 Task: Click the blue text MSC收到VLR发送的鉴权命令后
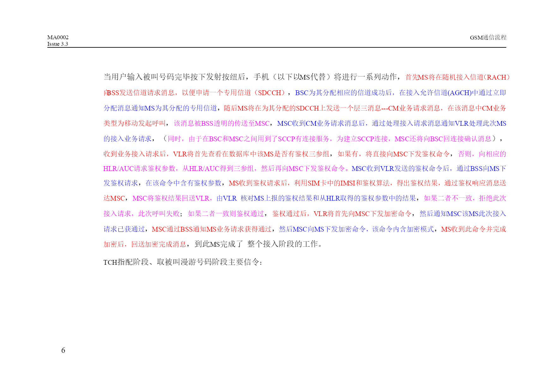400,168
